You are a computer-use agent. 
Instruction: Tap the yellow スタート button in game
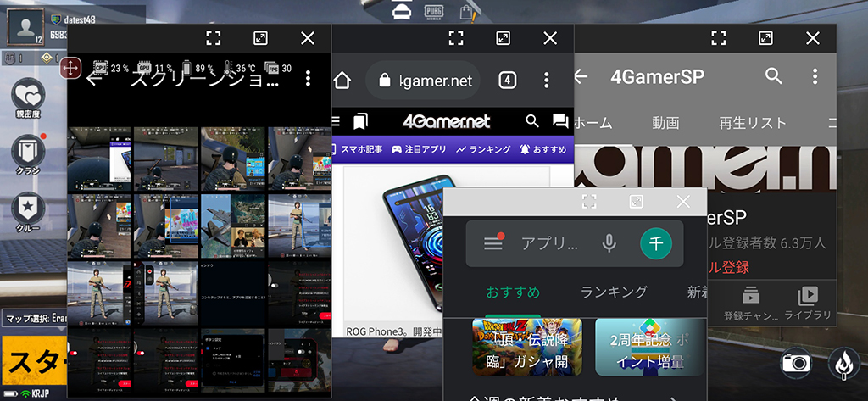(x=33, y=362)
